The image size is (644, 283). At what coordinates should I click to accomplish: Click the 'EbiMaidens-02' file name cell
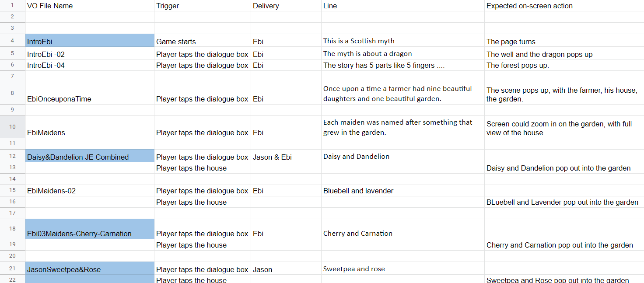coord(90,191)
